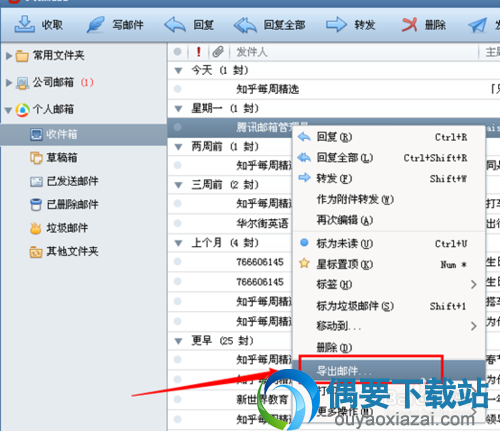Image resolution: width=500 pixels, height=431 pixels.
Task: Click the 常用文件夹 folder icon
Action: click(22, 56)
